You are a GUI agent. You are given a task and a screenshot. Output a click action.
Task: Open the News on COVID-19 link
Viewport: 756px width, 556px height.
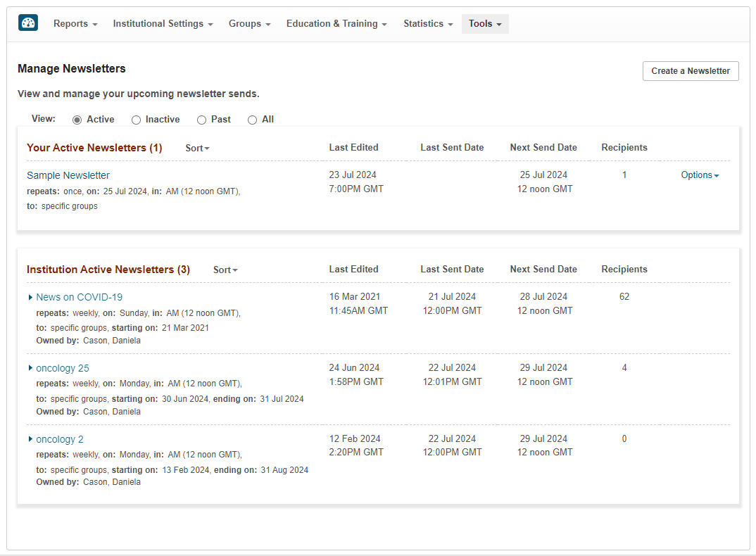tap(79, 297)
